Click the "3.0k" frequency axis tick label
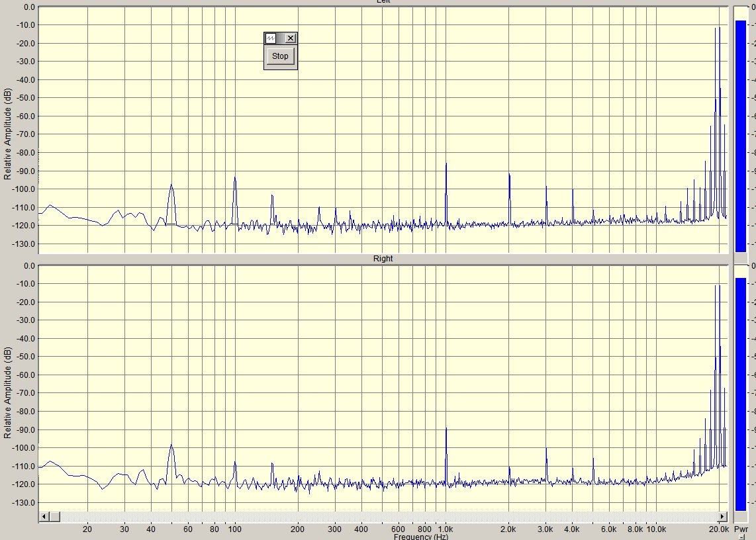 pyautogui.click(x=545, y=529)
